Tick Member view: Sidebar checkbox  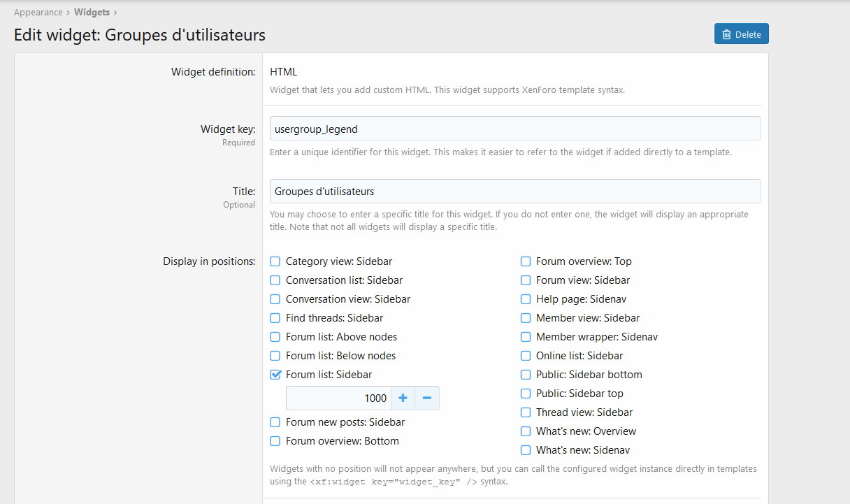tap(526, 318)
